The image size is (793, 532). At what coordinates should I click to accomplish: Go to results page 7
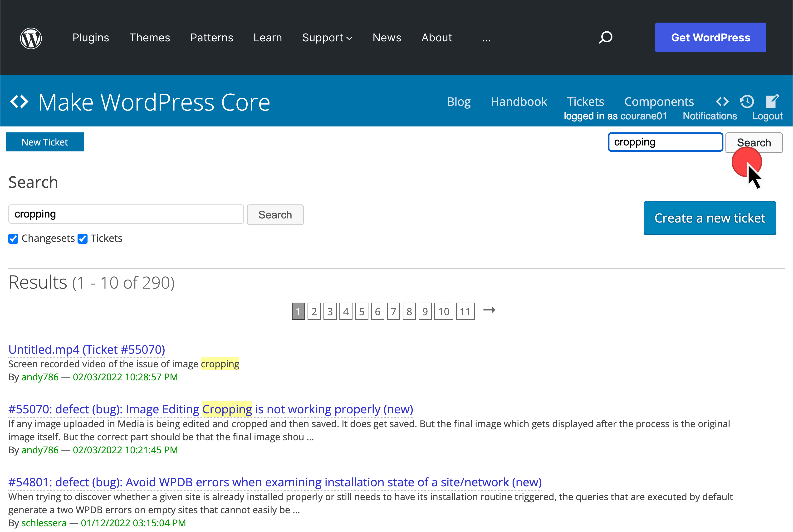coord(393,311)
